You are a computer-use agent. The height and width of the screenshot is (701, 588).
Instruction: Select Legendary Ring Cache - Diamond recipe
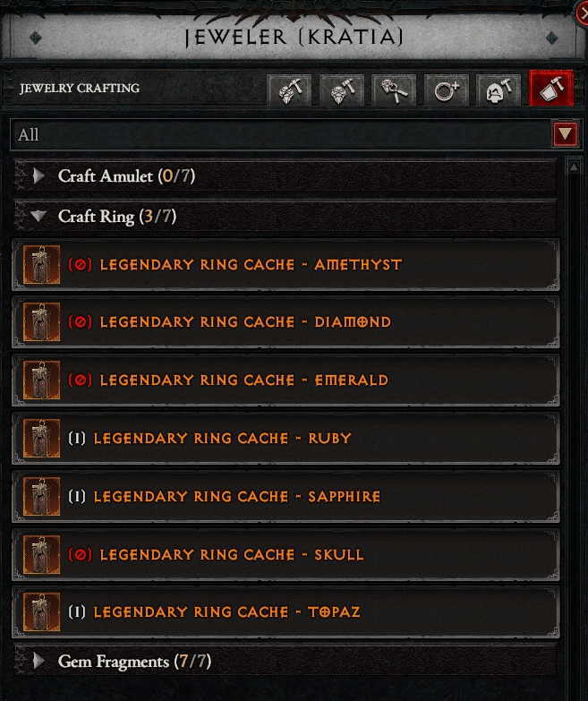point(285,322)
